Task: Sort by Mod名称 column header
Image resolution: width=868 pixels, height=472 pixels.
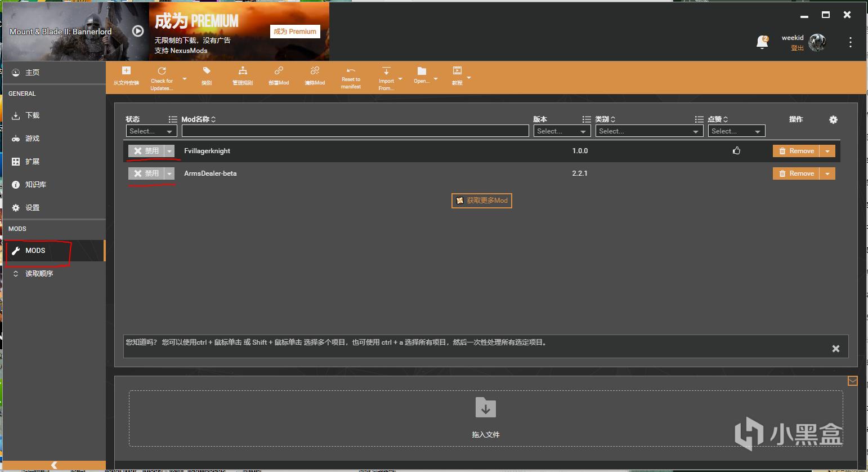Action: tap(198, 119)
